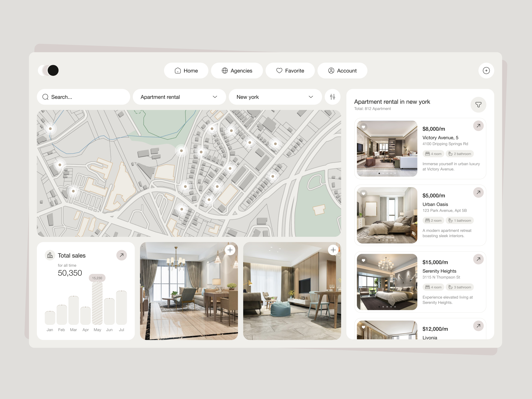The width and height of the screenshot is (532, 399).
Task: Toggle the heart on Urban Oasis listing
Action: pyautogui.click(x=363, y=194)
